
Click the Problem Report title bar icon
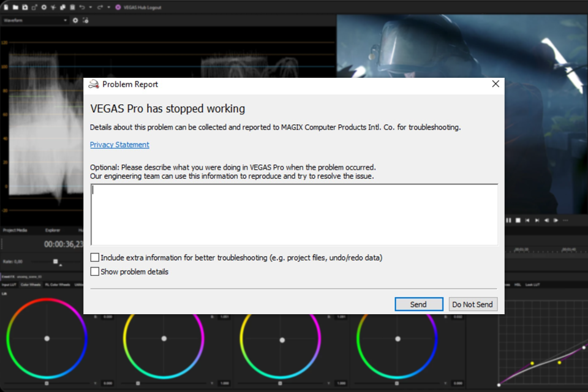[93, 84]
